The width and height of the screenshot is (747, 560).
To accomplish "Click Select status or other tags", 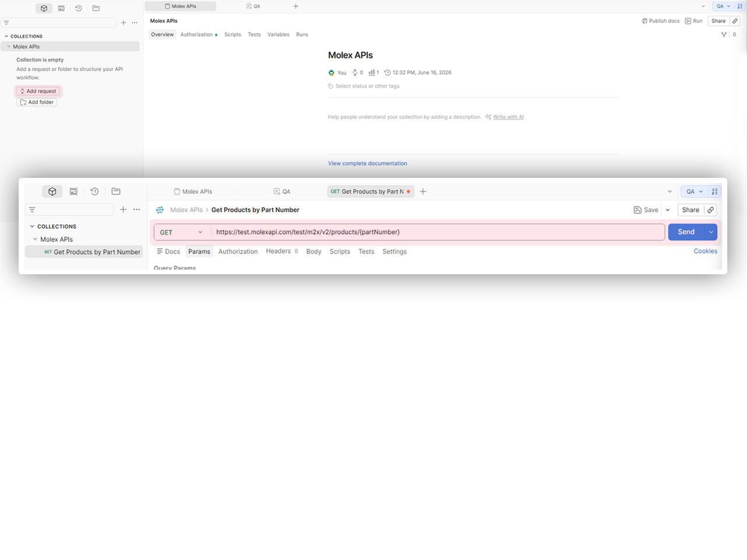I will [368, 86].
